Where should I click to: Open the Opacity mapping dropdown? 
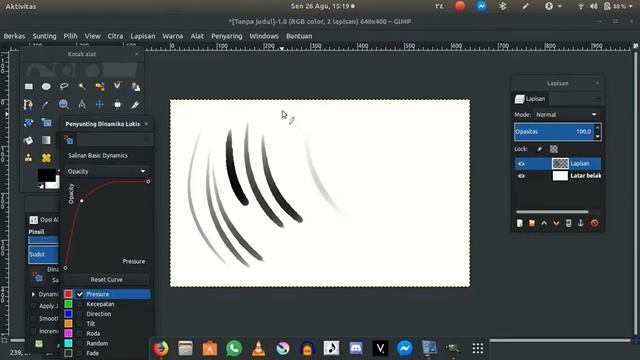coord(107,171)
